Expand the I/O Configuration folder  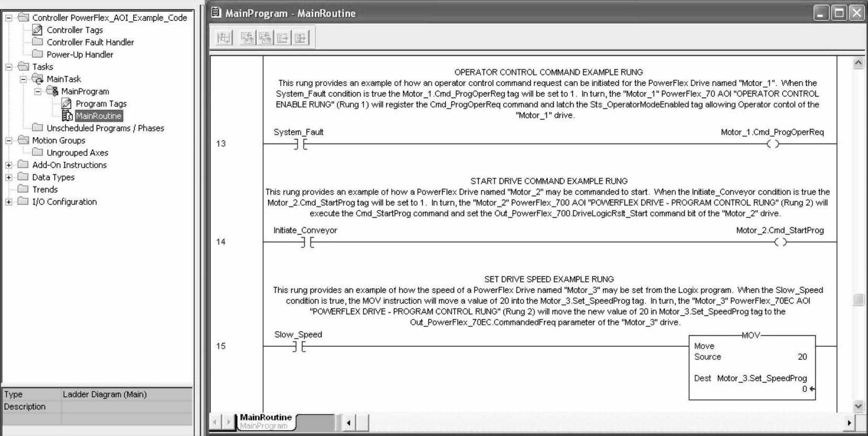click(9, 202)
